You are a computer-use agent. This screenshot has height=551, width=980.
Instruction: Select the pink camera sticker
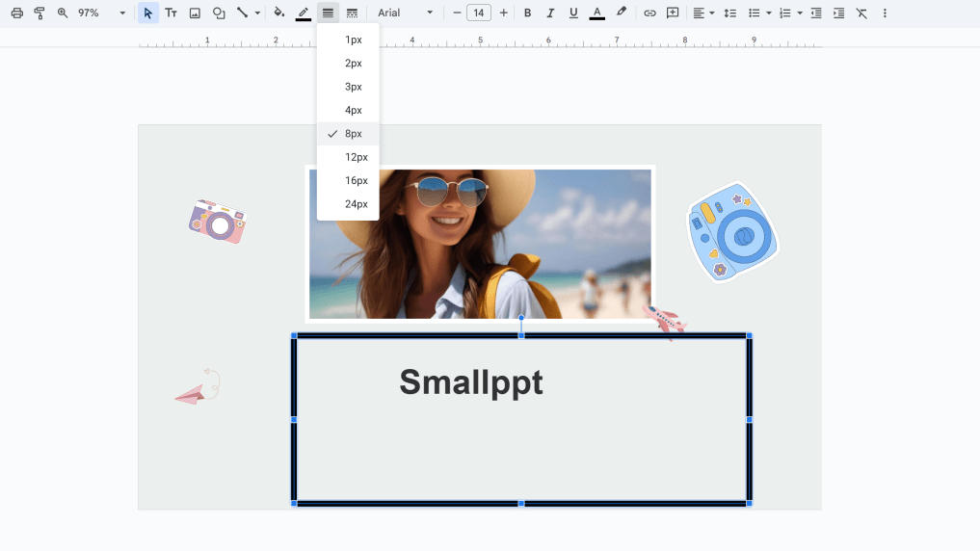218,222
